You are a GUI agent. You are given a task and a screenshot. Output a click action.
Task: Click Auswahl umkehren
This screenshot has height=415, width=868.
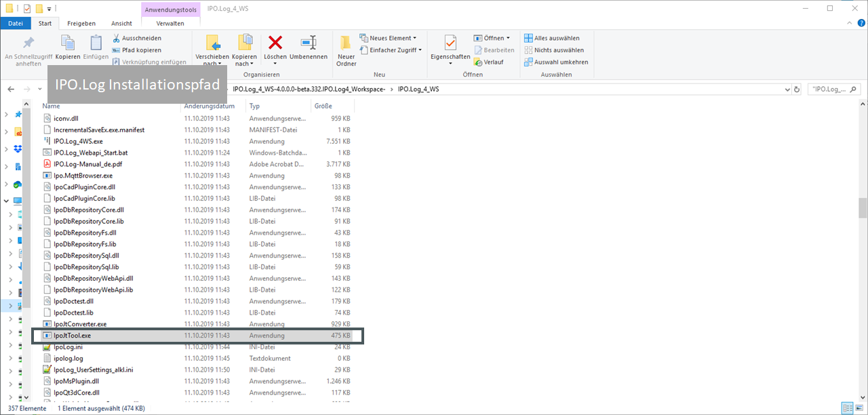coord(556,62)
